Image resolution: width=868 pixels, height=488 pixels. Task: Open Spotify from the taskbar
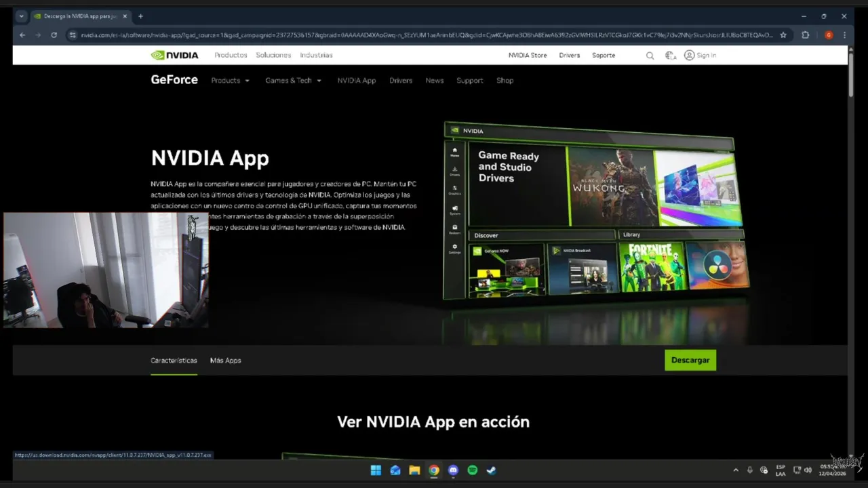473,470
